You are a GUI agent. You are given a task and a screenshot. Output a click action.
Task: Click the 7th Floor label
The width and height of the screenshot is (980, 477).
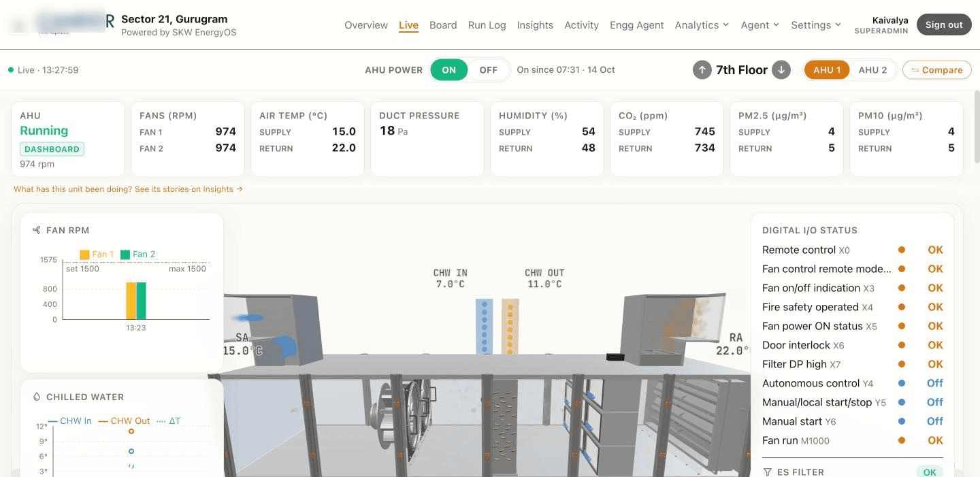pos(742,69)
